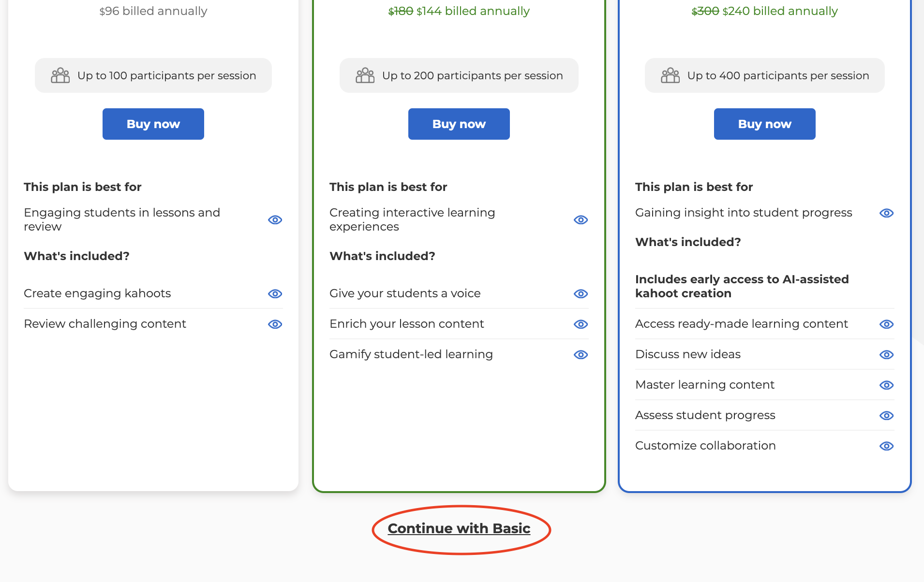Image resolution: width=924 pixels, height=582 pixels.
Task: Preview the Discuss new ideas feature
Action: tap(886, 355)
